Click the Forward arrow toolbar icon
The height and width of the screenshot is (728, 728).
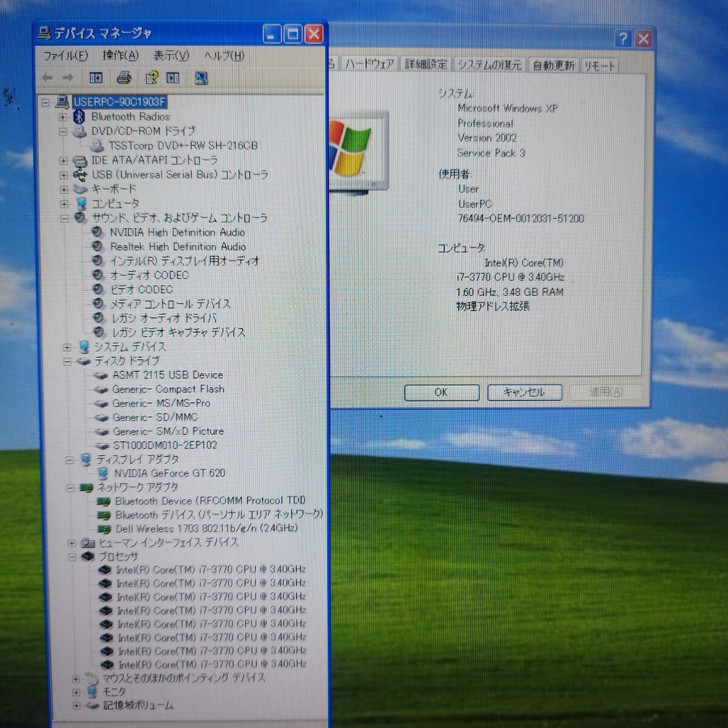(x=68, y=78)
